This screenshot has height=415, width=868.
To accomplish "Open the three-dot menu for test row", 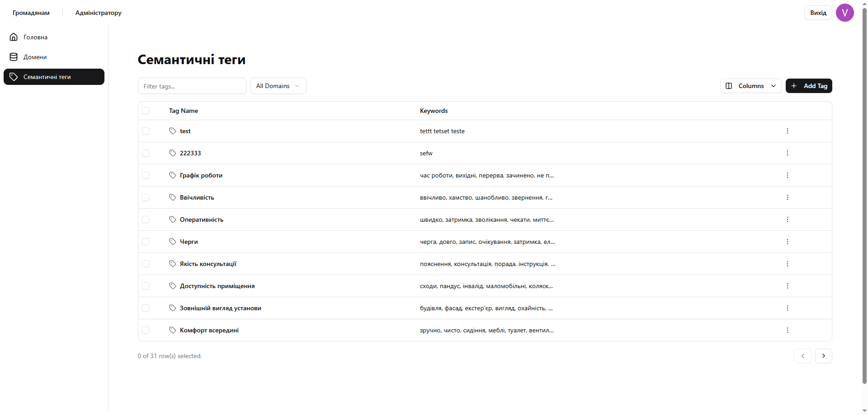I will point(787,131).
